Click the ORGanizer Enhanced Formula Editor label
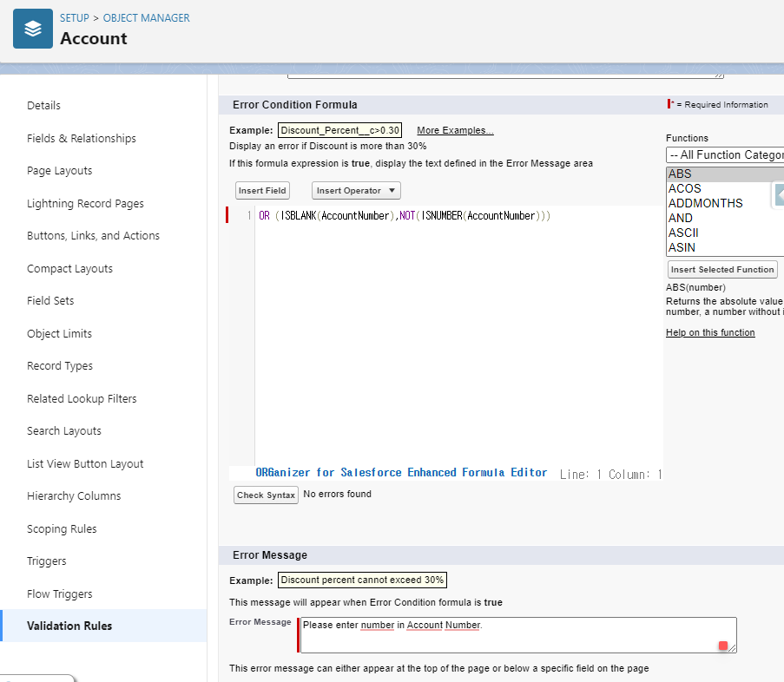784x682 pixels. coord(401,473)
